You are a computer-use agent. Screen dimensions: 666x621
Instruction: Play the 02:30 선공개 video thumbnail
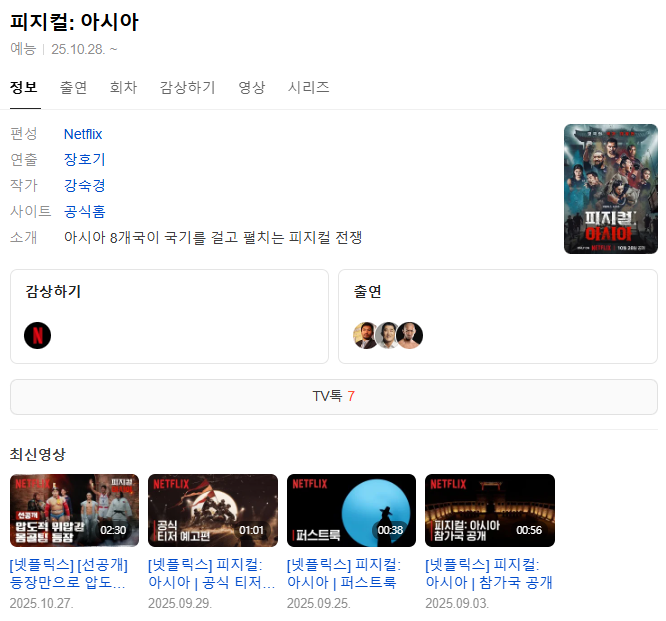[74, 510]
